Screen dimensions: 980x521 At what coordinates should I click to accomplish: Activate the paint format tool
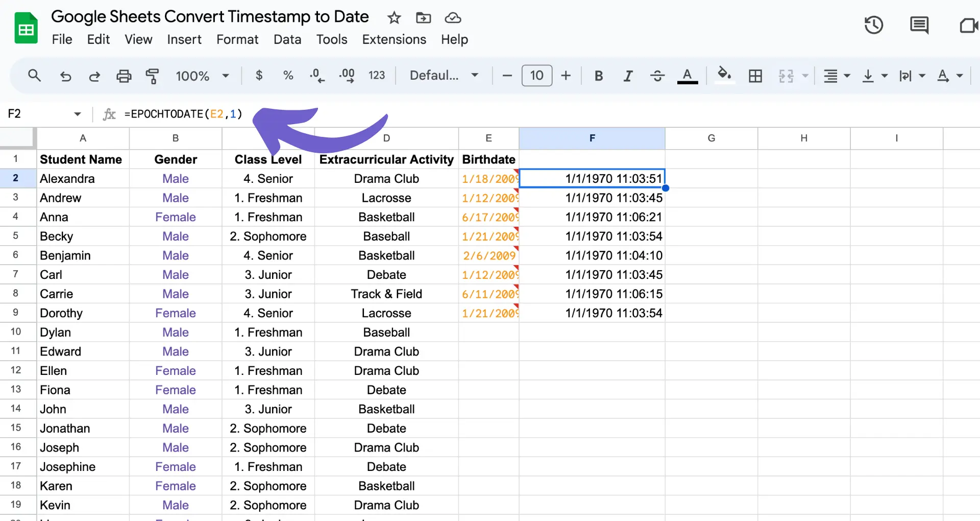(x=152, y=76)
